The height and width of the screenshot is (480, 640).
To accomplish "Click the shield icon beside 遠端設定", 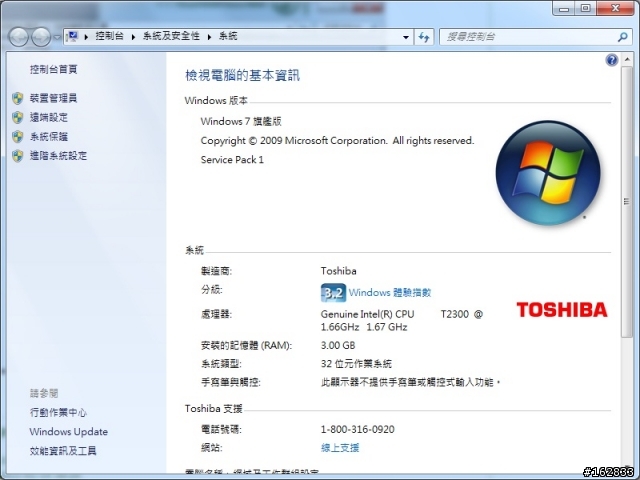I will [x=18, y=117].
